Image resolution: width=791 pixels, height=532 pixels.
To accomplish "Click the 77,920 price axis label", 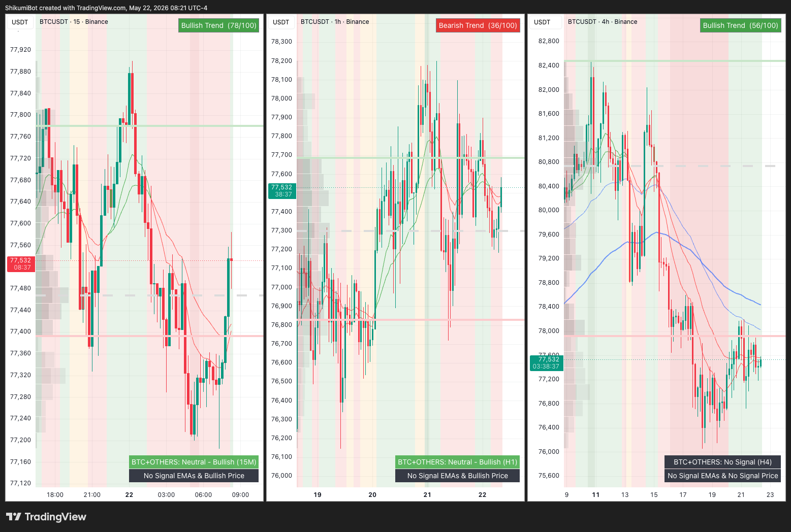I will (x=20, y=50).
